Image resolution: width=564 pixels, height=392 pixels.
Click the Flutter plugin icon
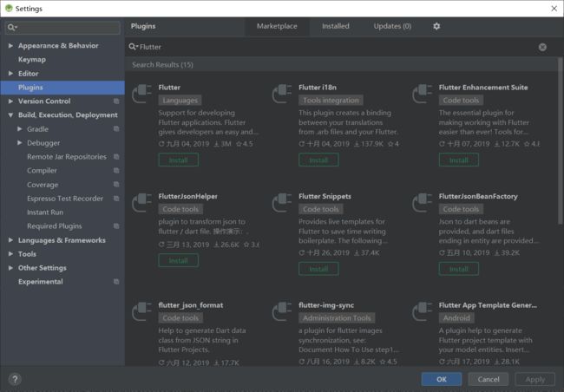click(x=141, y=94)
